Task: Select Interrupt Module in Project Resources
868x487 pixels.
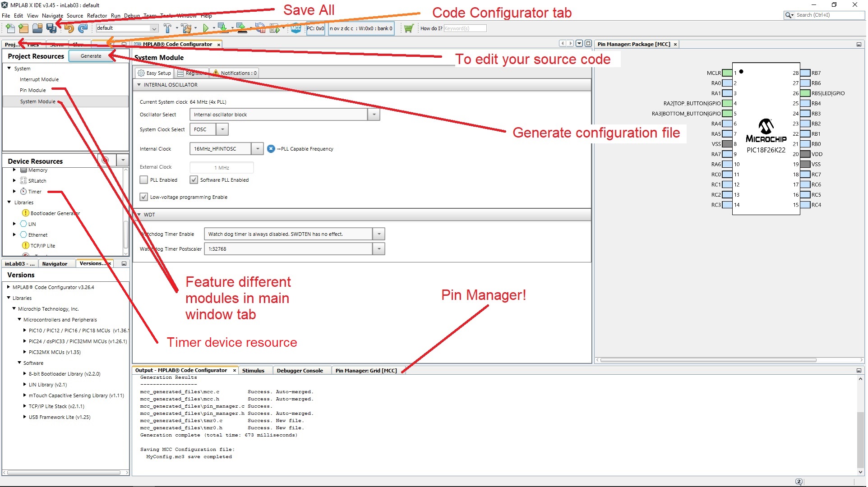Action: point(39,79)
